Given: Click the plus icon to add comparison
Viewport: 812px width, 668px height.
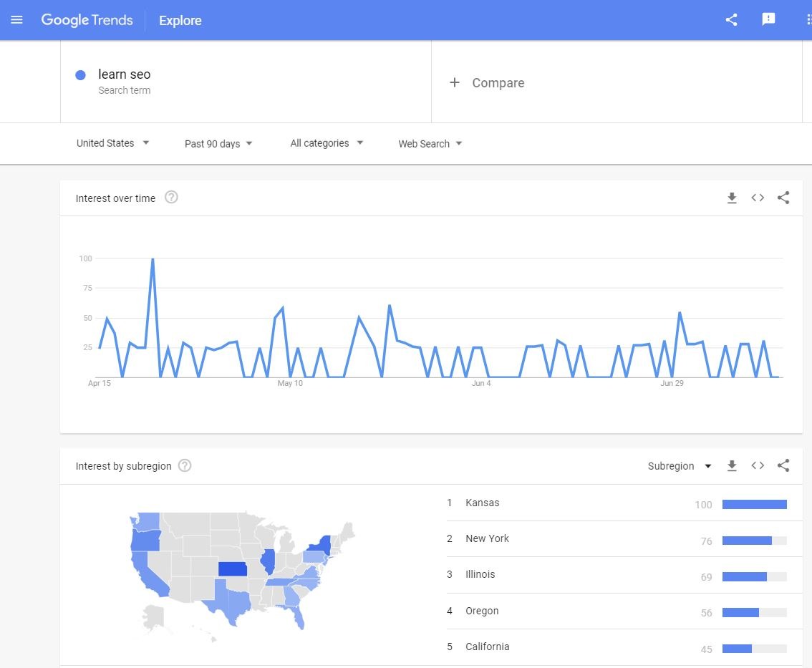Looking at the screenshot, I should point(454,82).
